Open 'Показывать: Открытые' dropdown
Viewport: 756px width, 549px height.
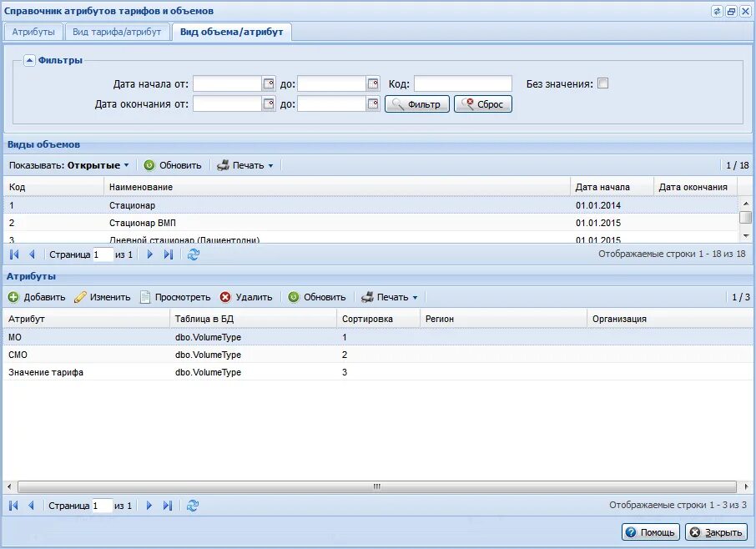[x=69, y=165]
